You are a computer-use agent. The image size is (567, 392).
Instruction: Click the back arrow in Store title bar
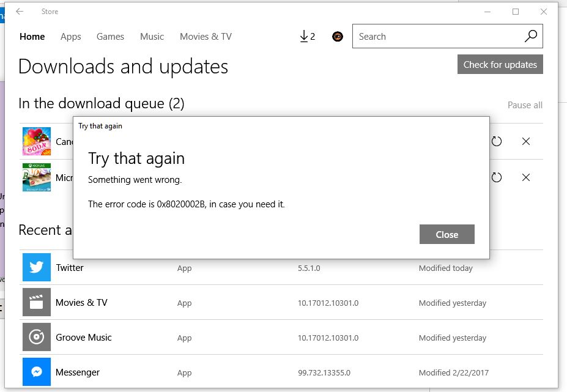pos(20,12)
